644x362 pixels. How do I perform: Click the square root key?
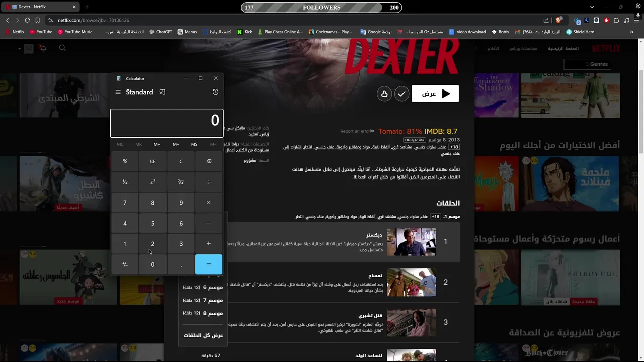pos(181,182)
